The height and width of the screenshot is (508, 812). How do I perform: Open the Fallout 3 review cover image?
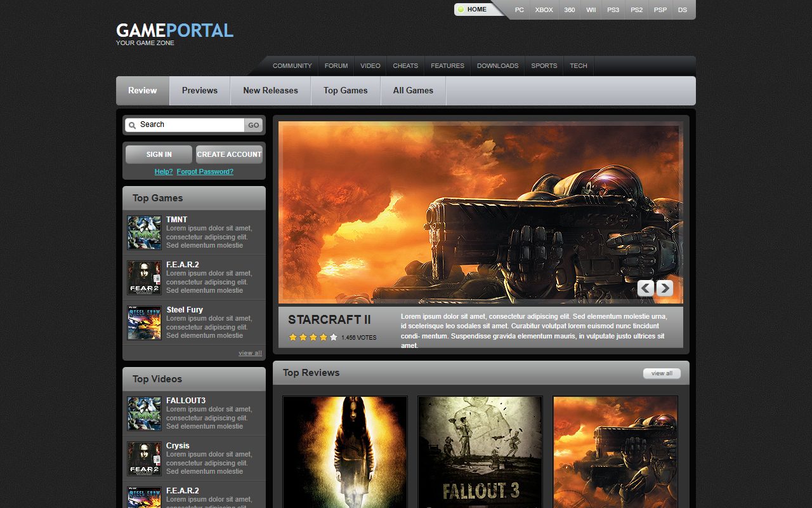(x=480, y=452)
